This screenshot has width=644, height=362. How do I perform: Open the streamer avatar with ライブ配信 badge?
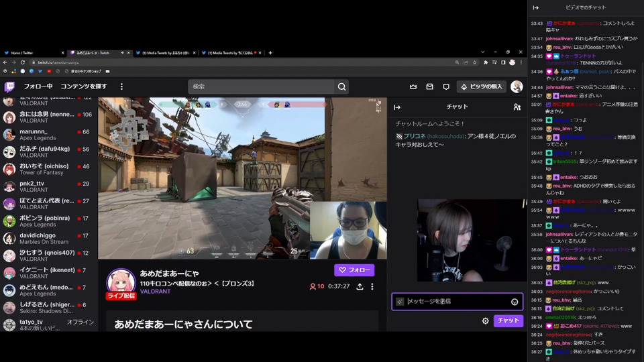coord(121,283)
